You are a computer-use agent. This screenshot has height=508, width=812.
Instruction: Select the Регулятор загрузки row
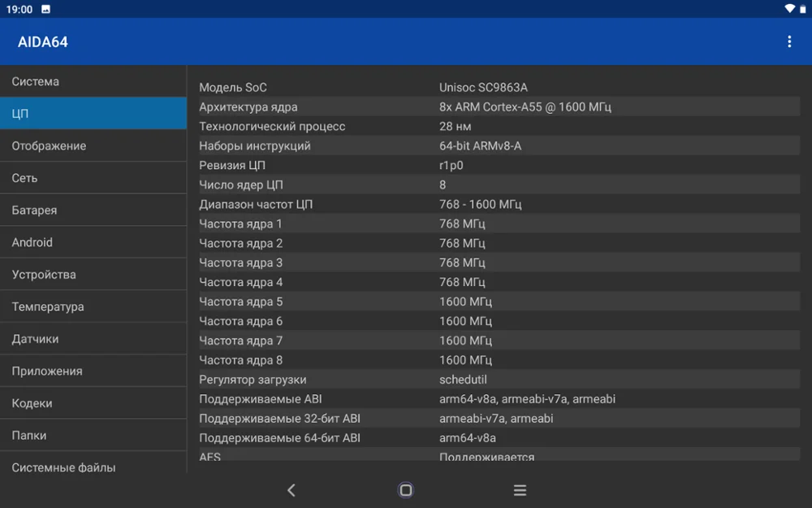coord(499,380)
